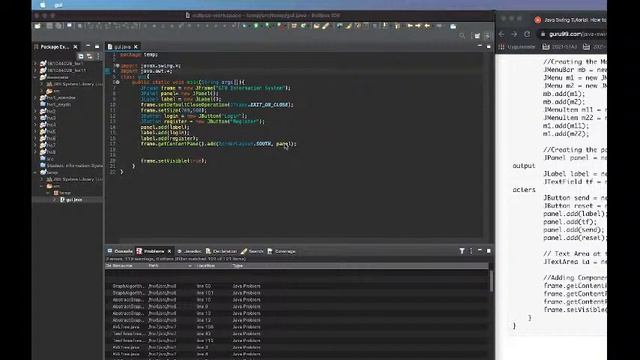
Task: Click the sort arrow in Path column header
Action: tap(190, 266)
